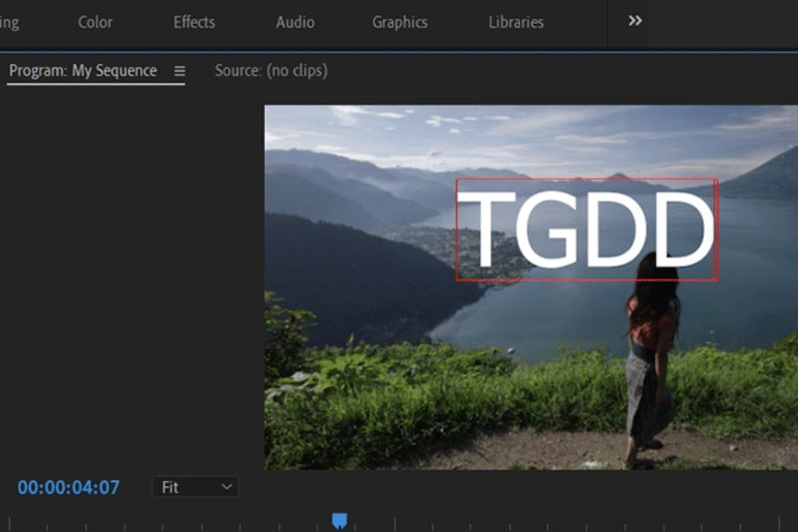Activate the Program: My Sequence tab
798x532 pixels.
coord(82,71)
